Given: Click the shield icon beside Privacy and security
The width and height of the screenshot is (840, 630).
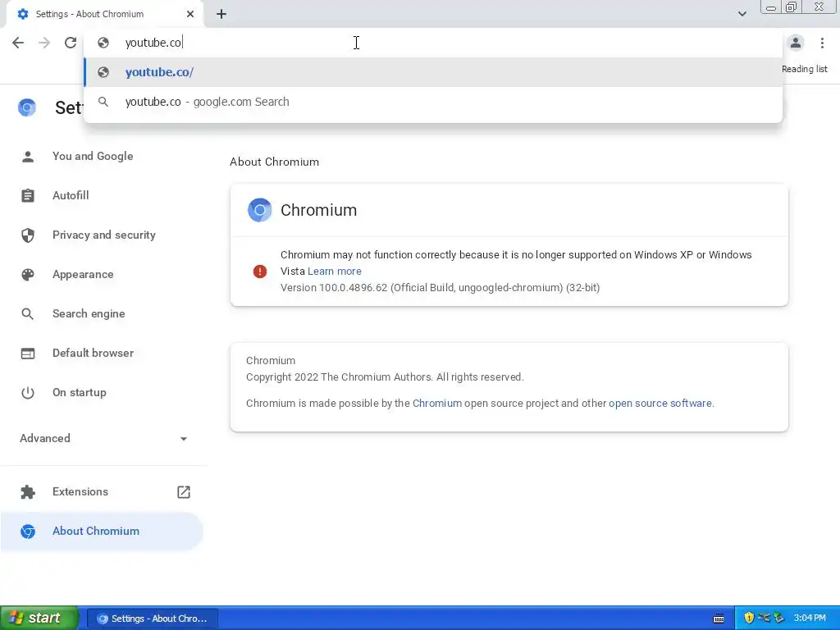Looking at the screenshot, I should point(28,235).
